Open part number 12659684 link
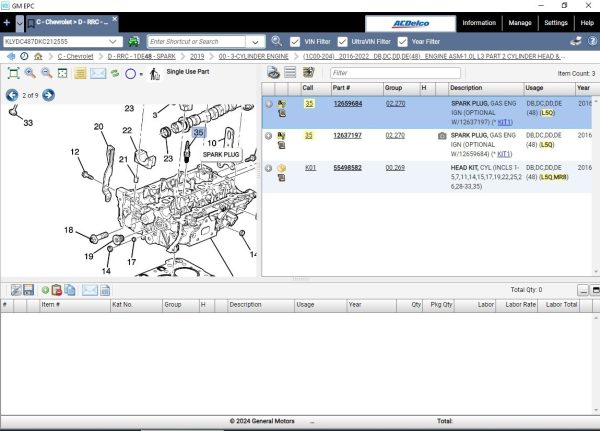The height and width of the screenshot is (431, 600). 348,103
